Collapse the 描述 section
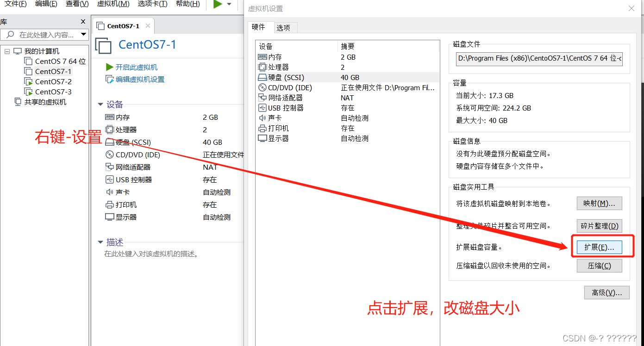This screenshot has width=644, height=346. [x=100, y=242]
